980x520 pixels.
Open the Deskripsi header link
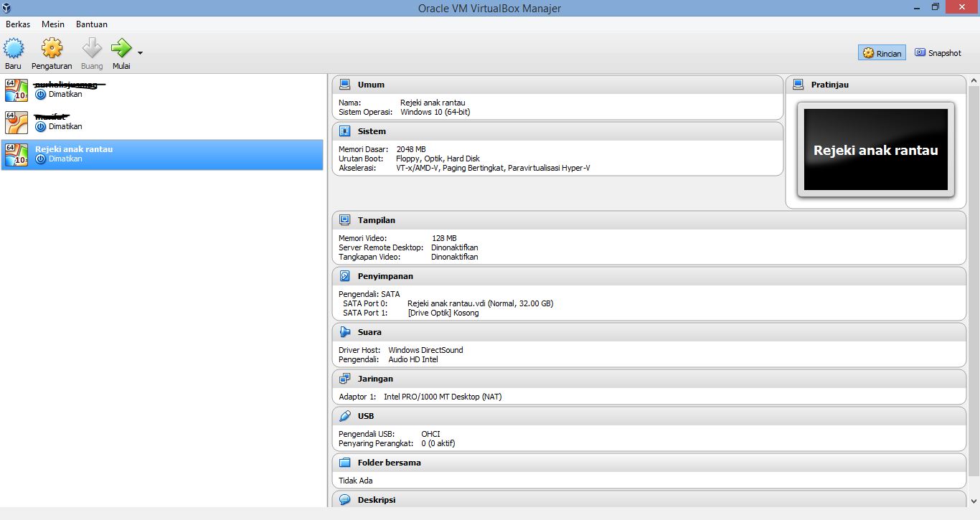tap(377, 500)
